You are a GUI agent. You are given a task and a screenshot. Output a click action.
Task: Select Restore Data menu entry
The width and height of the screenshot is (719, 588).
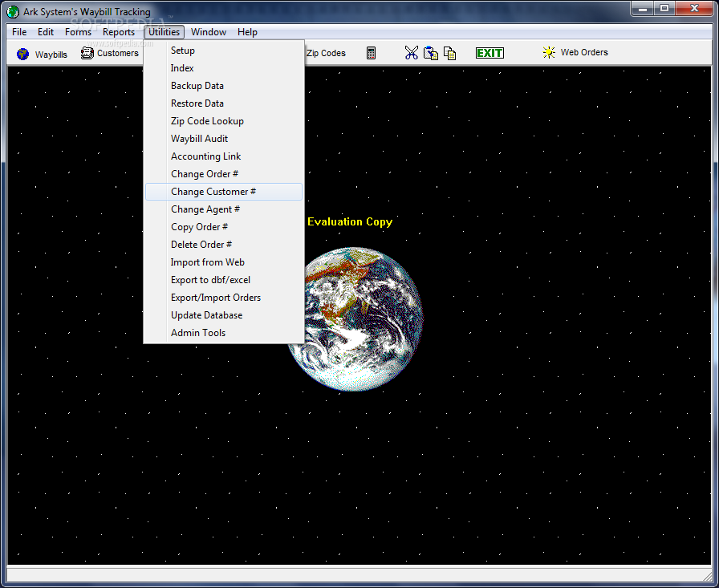tap(224, 103)
